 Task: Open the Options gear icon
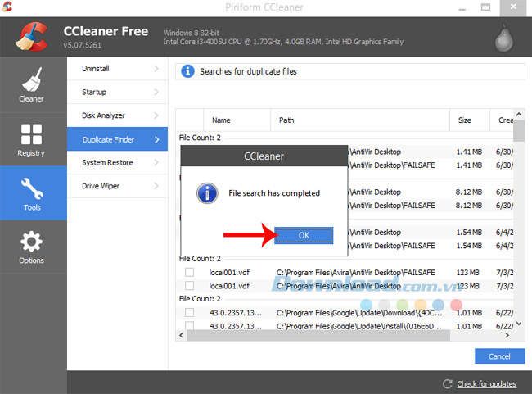click(31, 242)
